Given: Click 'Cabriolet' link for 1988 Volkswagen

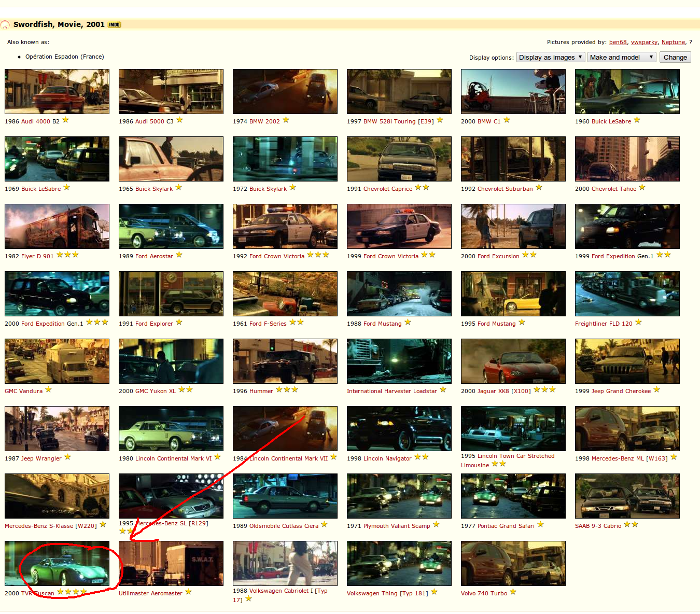Looking at the screenshot, I should point(297,591).
